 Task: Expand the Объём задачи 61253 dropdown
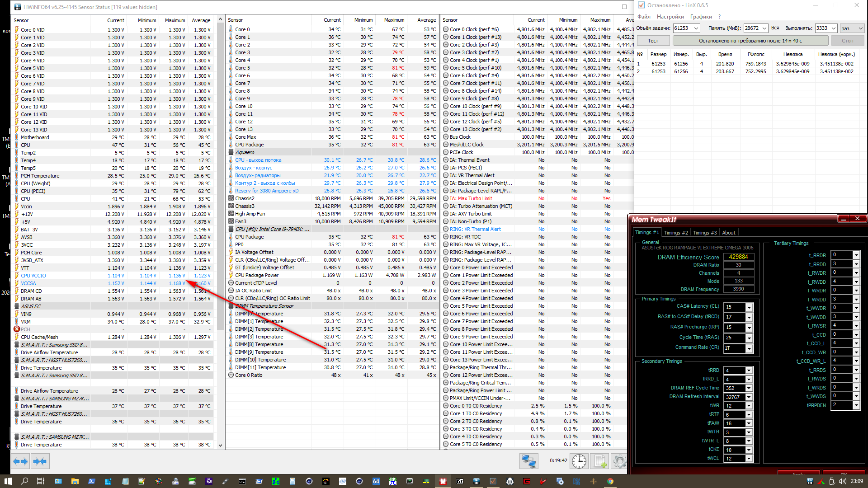tap(696, 28)
